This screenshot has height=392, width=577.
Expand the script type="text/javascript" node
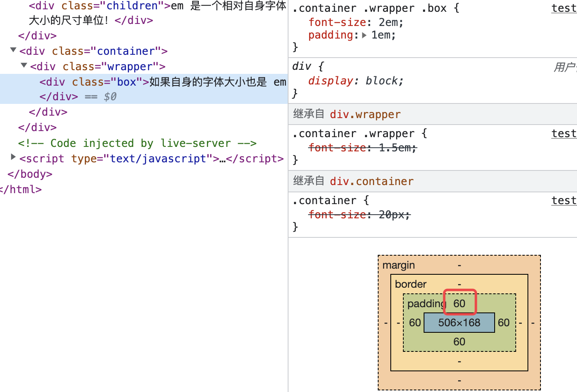tap(13, 157)
